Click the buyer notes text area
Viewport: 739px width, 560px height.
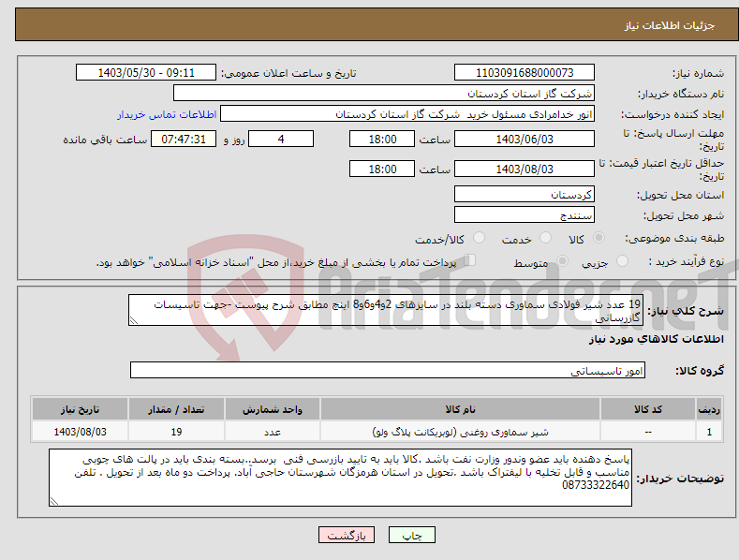click(x=340, y=478)
